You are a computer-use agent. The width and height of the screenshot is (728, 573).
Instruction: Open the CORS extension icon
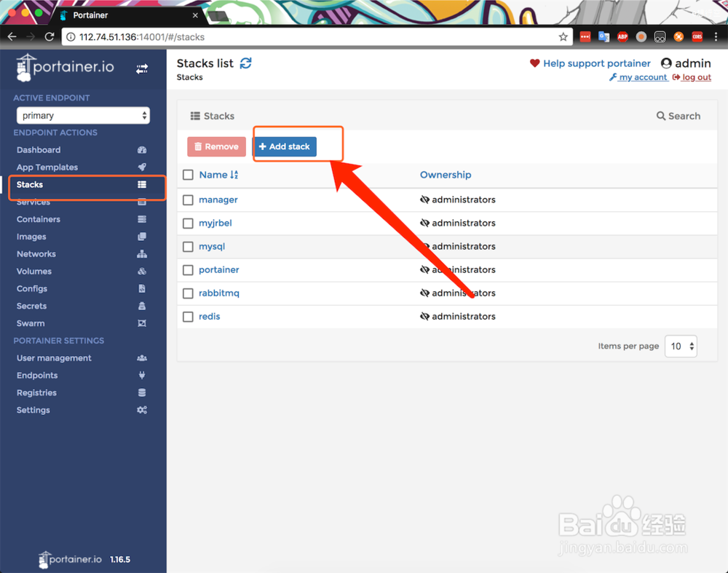click(x=697, y=36)
